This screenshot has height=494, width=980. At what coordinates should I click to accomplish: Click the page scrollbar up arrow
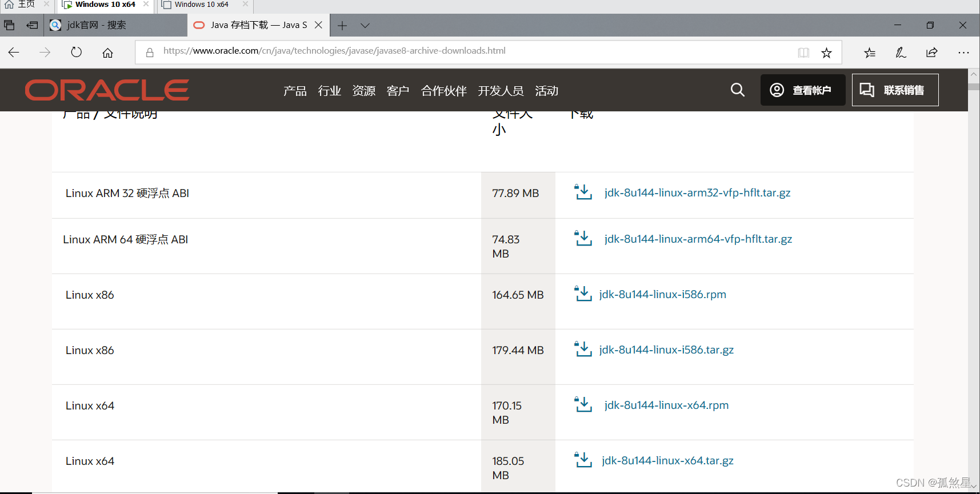974,74
